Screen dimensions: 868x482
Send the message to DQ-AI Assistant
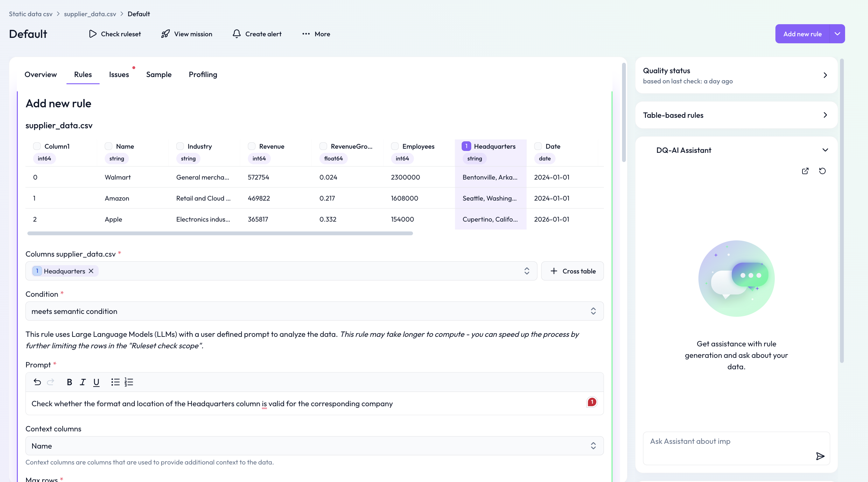pyautogui.click(x=820, y=456)
